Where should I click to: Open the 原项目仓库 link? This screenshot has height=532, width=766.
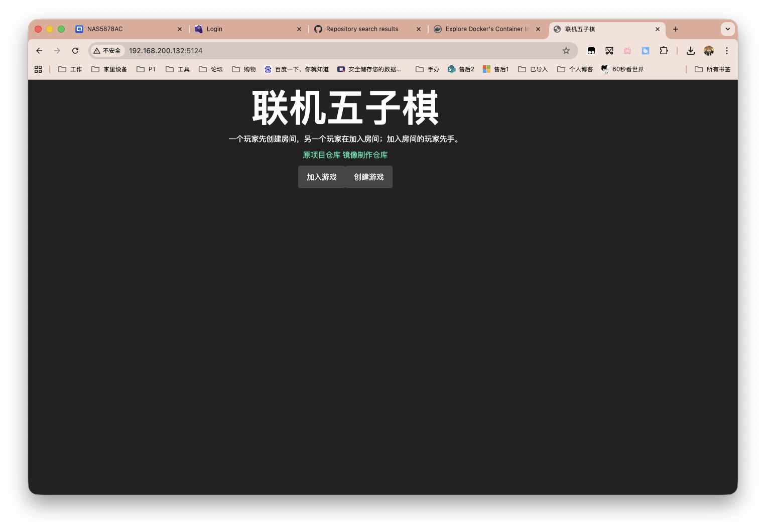[x=321, y=155]
